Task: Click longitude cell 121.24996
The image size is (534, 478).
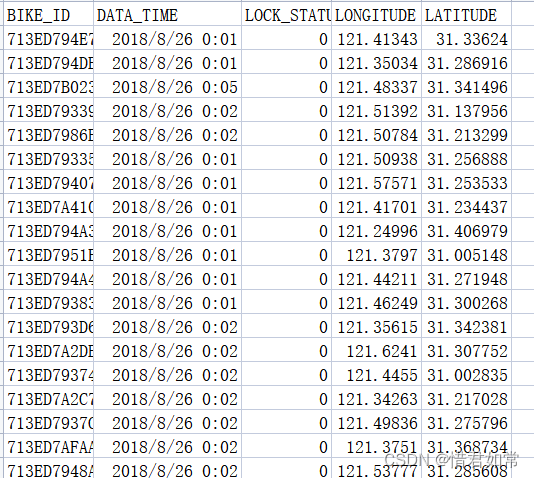Action: tap(376, 230)
